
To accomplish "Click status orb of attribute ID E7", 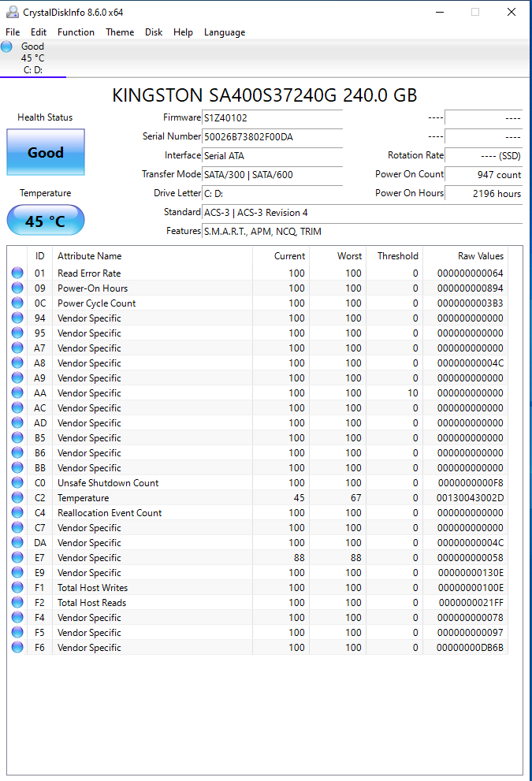I will 17,557.
